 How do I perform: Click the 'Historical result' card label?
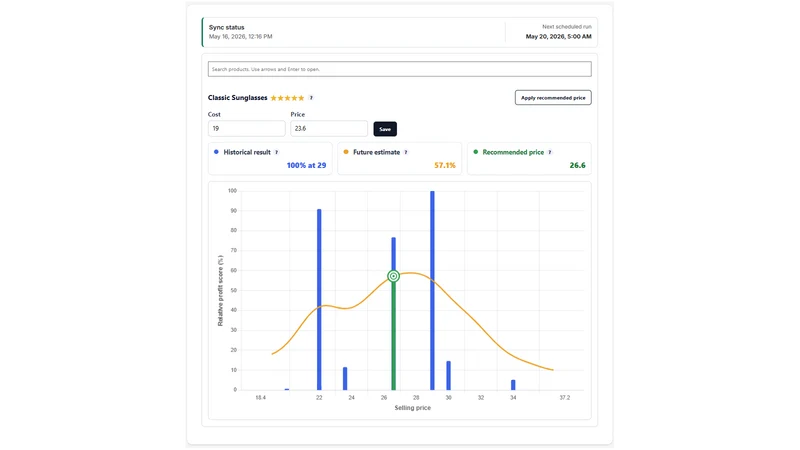[247, 152]
